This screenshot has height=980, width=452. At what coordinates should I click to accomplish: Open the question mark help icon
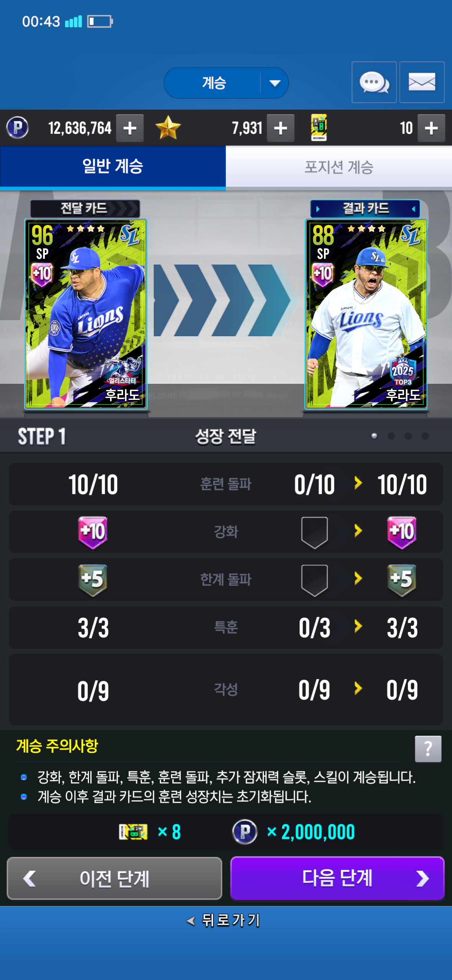click(428, 748)
